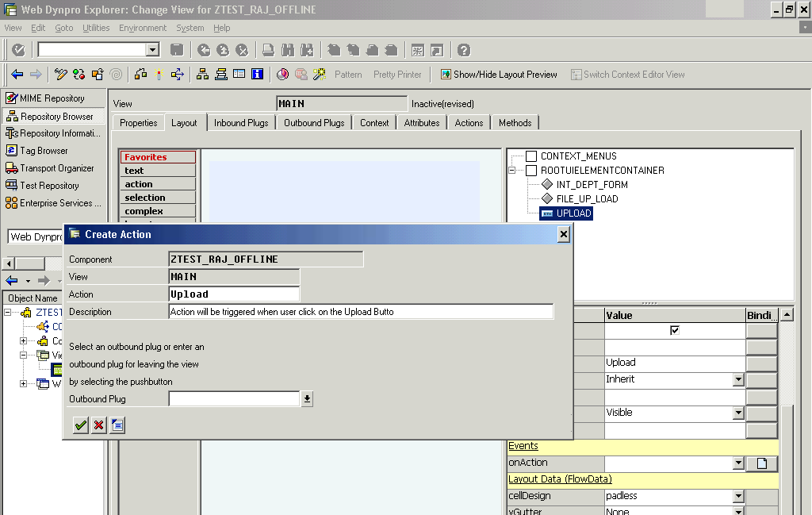Image resolution: width=812 pixels, height=515 pixels.
Task: Cancel the Create Action dialog with red X
Action: pos(98,425)
